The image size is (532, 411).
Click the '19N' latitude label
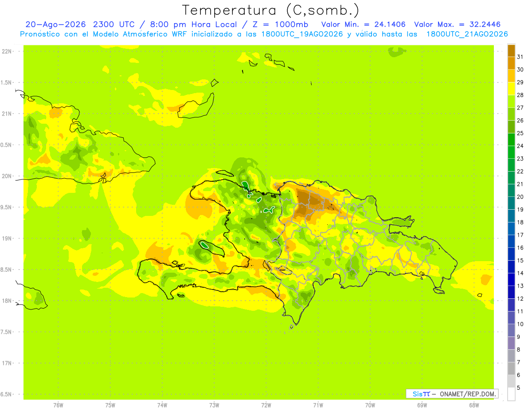tap(7, 239)
